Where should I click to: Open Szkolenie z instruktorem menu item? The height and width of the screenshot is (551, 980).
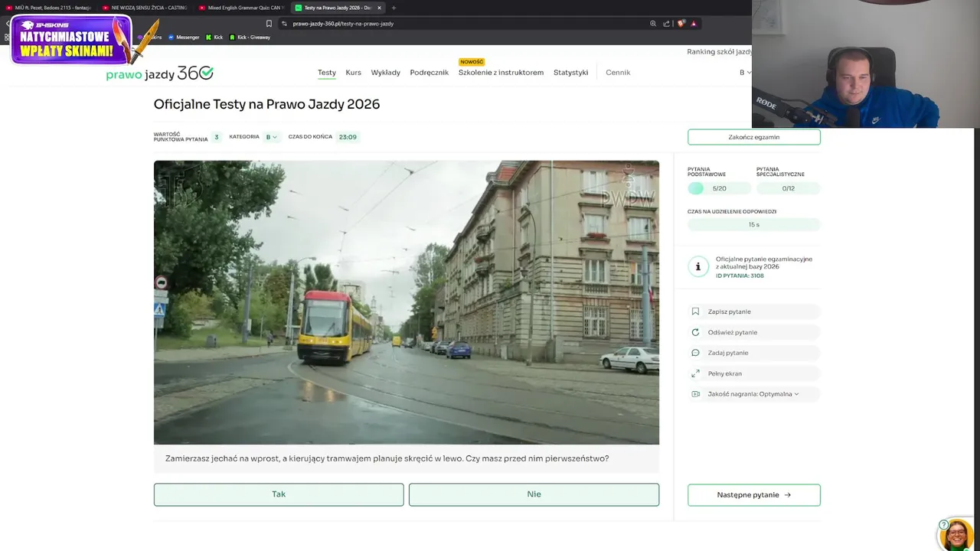[x=501, y=73]
